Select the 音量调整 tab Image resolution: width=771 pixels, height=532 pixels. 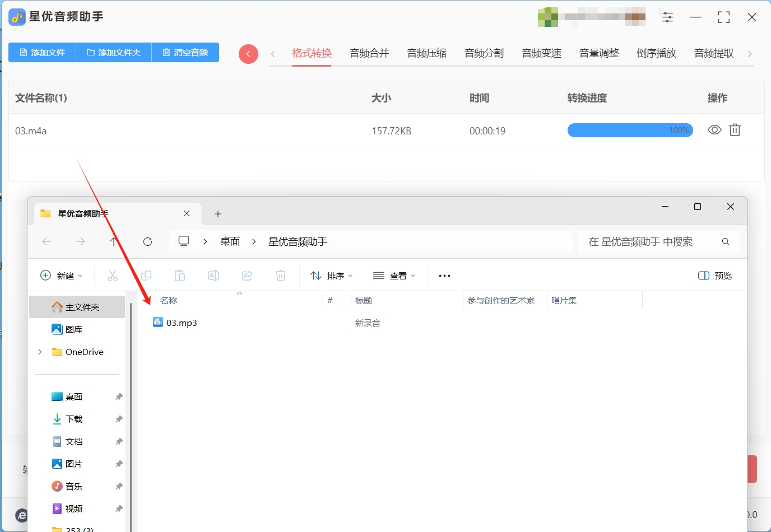599,53
